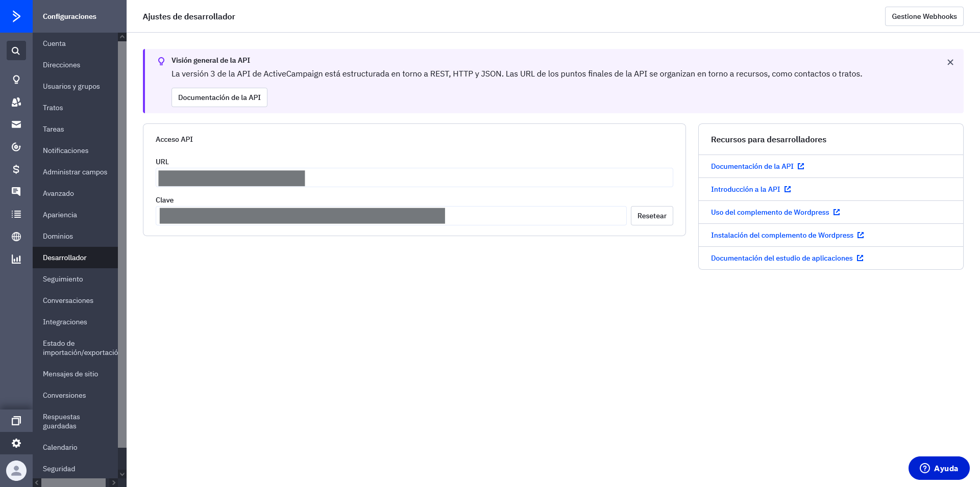
Task: Open the Reports bar chart icon
Action: coord(16,259)
